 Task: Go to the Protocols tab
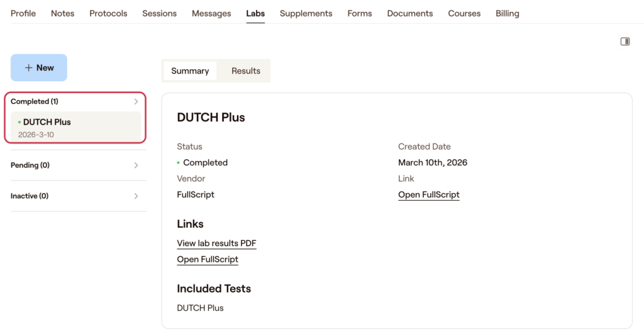108,13
